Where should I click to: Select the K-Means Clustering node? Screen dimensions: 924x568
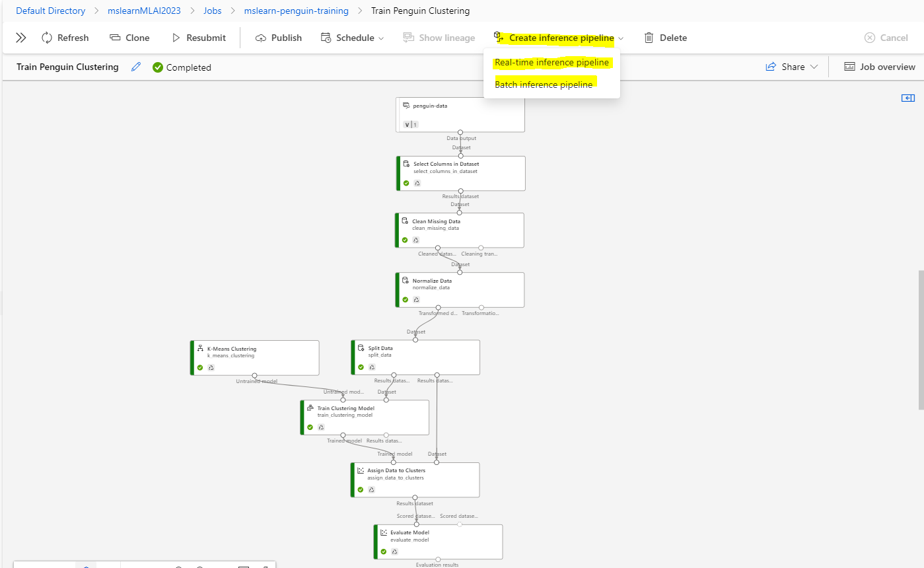click(254, 357)
